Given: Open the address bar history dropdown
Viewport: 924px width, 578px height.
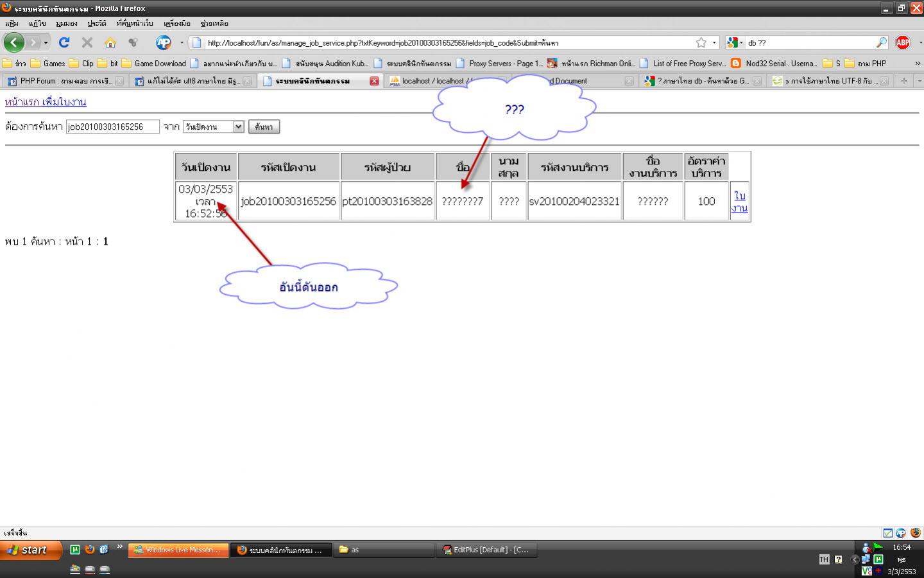Looking at the screenshot, I should click(714, 42).
